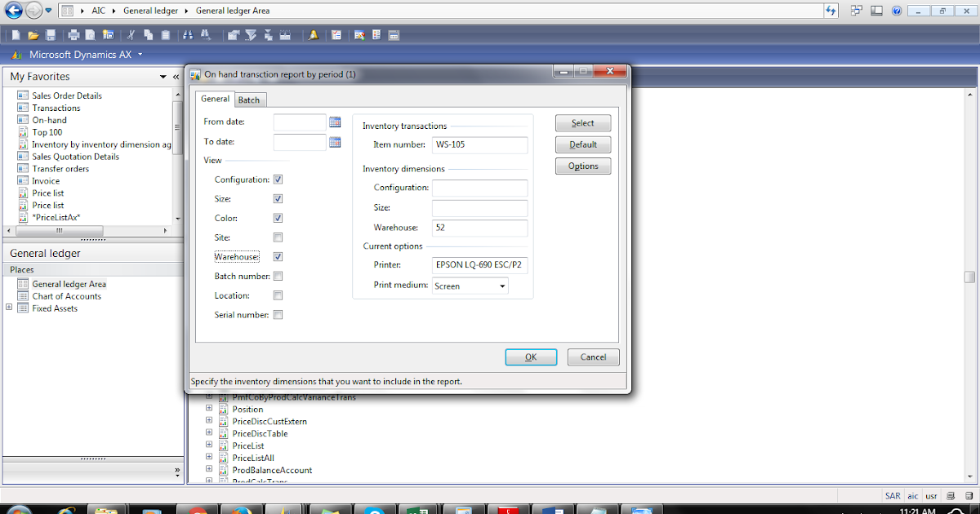Click the alert (bell) toolbar icon

click(313, 35)
